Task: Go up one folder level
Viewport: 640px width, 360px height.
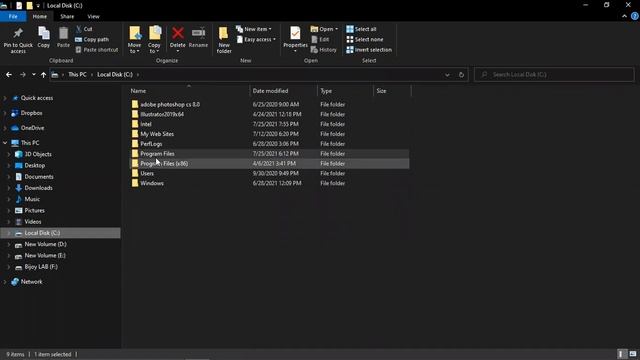Action: pyautogui.click(x=43, y=75)
